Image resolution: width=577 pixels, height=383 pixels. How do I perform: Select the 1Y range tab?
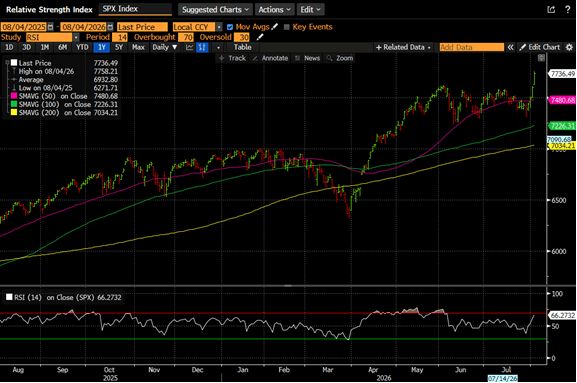[x=102, y=47]
